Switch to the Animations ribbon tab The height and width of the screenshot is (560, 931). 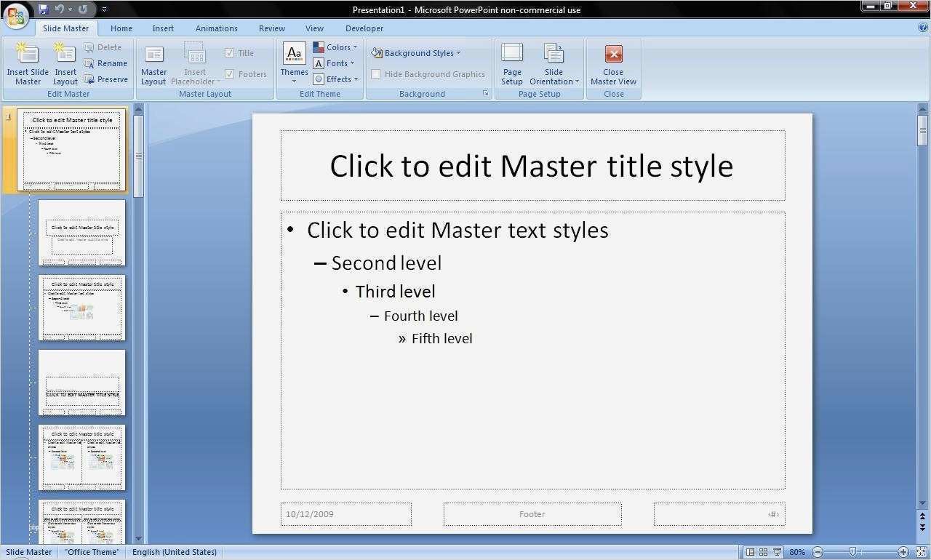(x=216, y=28)
